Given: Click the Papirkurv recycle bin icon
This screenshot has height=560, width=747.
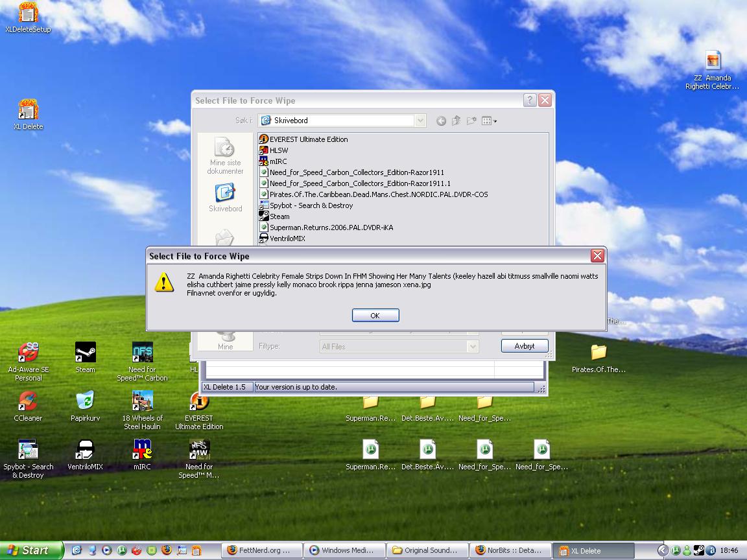Looking at the screenshot, I should pyautogui.click(x=86, y=406).
